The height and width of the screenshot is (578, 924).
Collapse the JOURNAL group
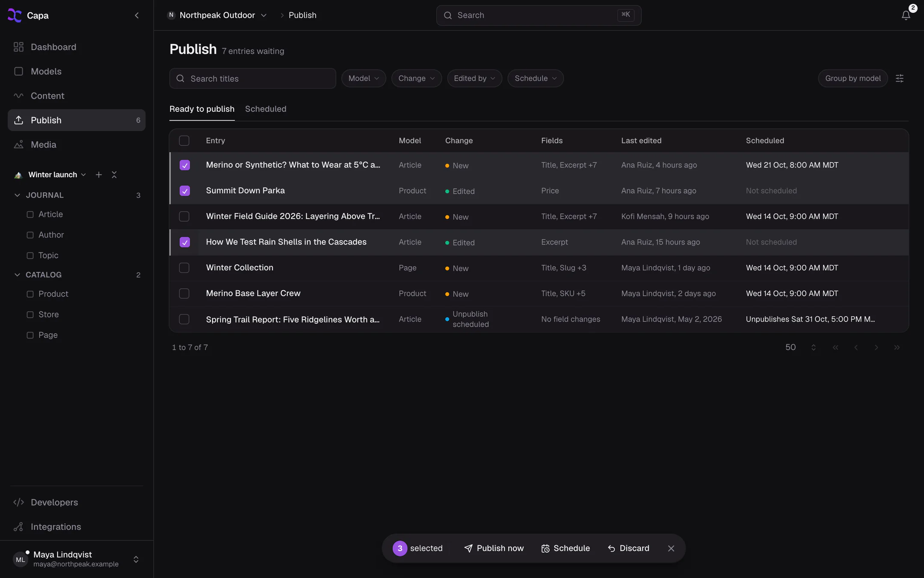click(x=18, y=195)
